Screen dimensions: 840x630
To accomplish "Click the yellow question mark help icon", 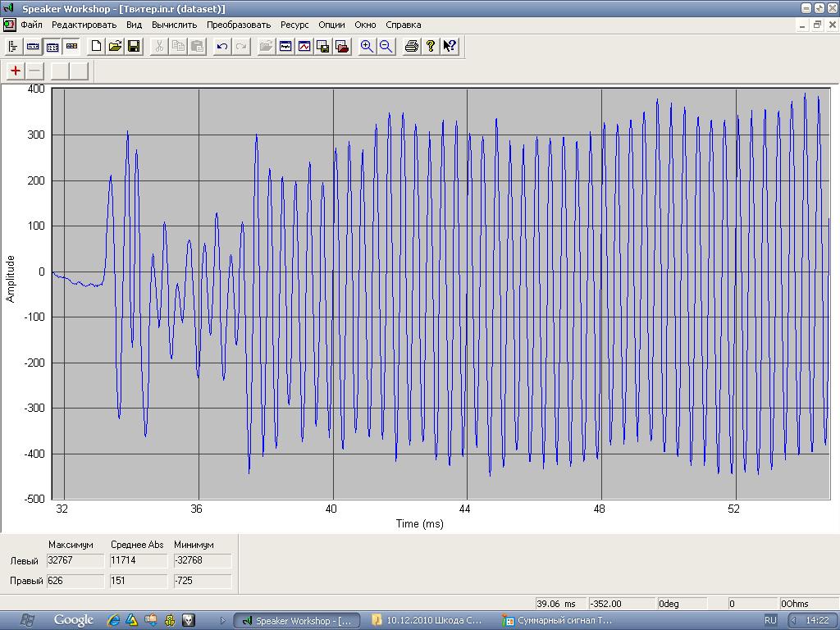I will click(431, 47).
